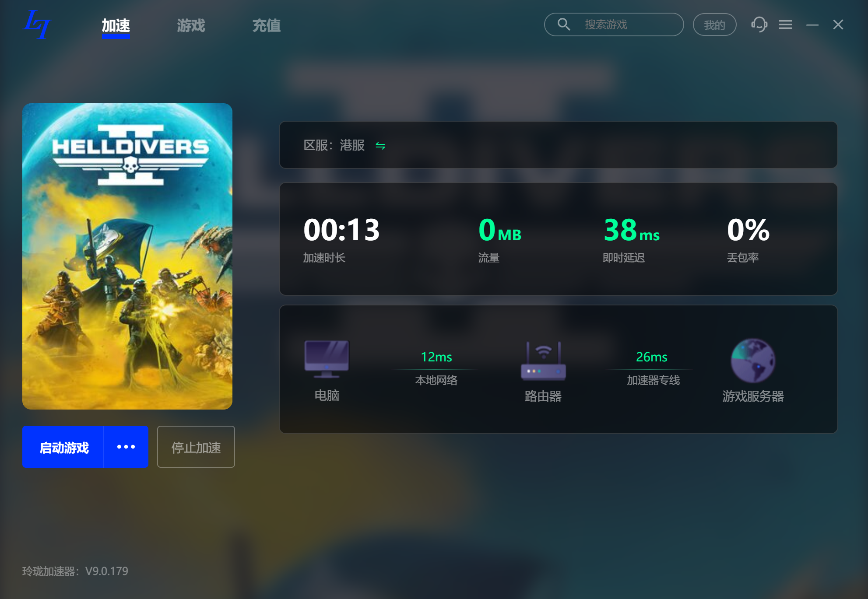
Task: Click the version text V9.0.179
Action: pos(106,571)
